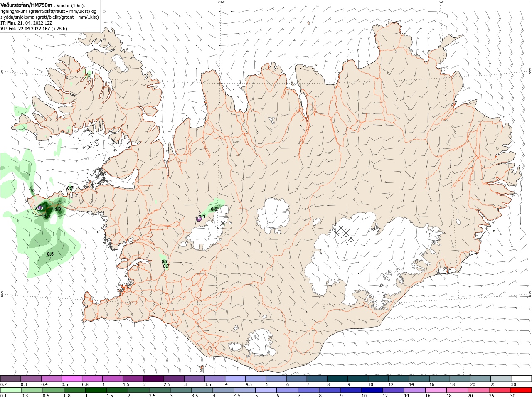The width and height of the screenshot is (532, 399).
Task: Select the slate blue 6–7 snow legend swatch
Action: (x=297, y=379)
